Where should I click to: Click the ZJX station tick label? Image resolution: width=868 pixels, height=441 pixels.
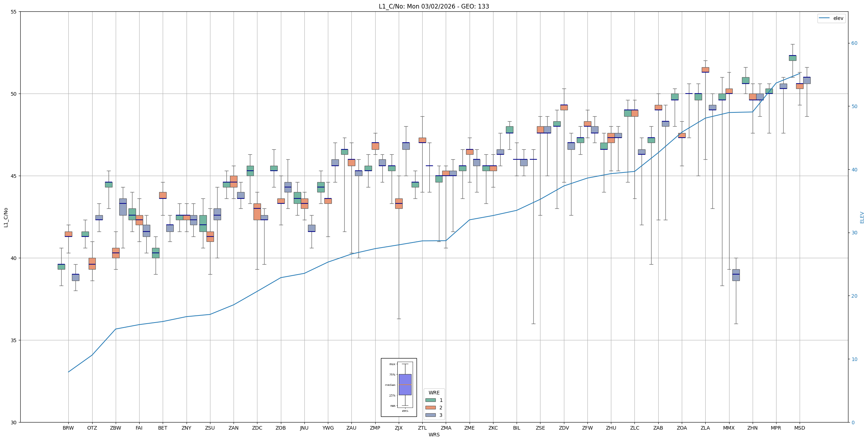pos(398,428)
